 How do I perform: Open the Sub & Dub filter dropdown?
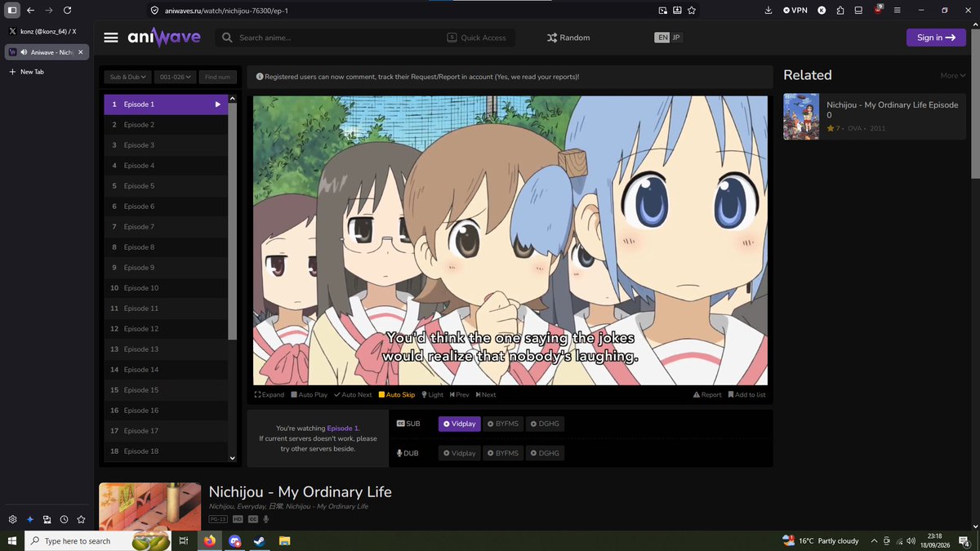pos(128,77)
